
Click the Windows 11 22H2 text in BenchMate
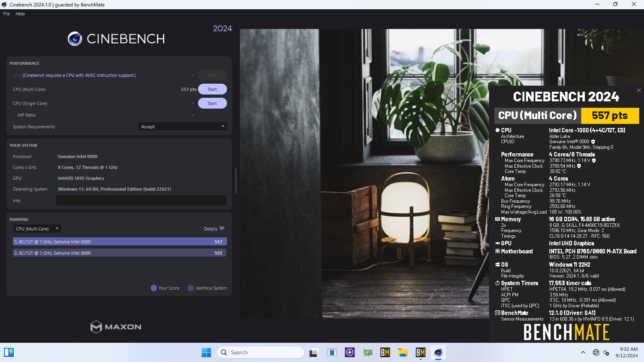[x=570, y=265]
